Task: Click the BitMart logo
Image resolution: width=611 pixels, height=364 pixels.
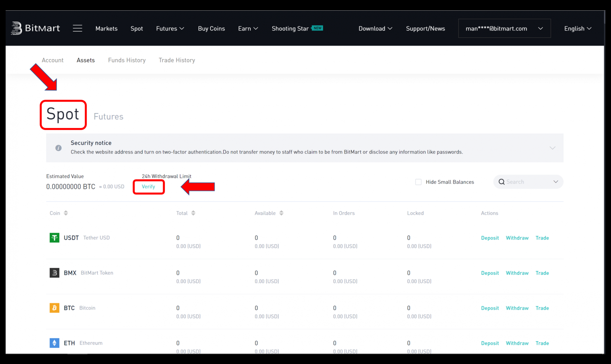Action: pyautogui.click(x=36, y=28)
